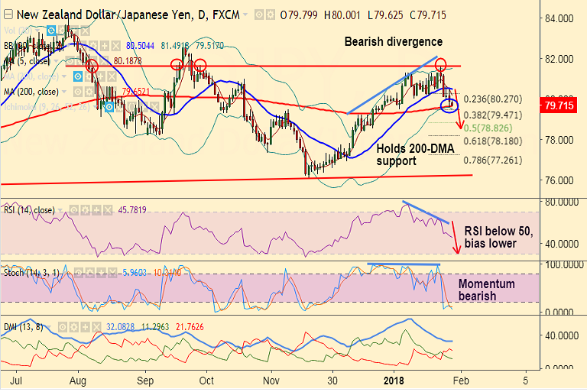Click the Stoch (14, 3, 1) label

click(31, 273)
